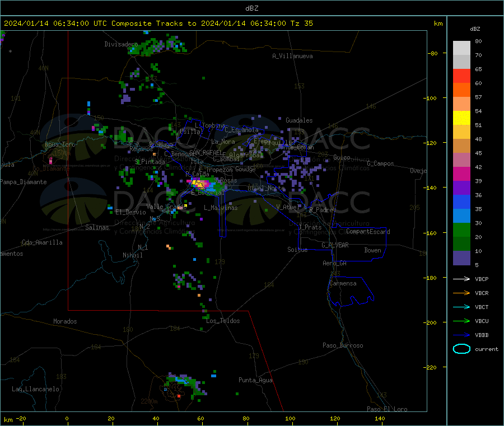Click the 'Salinas' map label

click(97, 227)
